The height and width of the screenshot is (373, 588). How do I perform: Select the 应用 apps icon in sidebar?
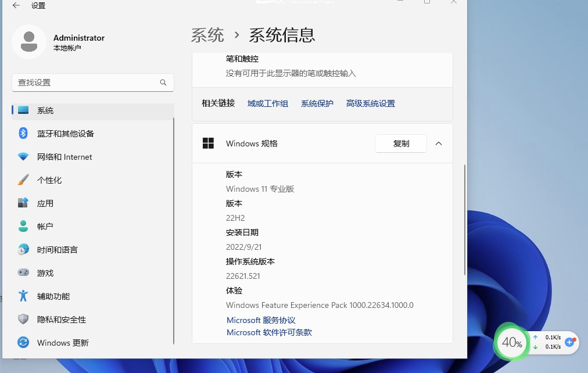pos(22,203)
